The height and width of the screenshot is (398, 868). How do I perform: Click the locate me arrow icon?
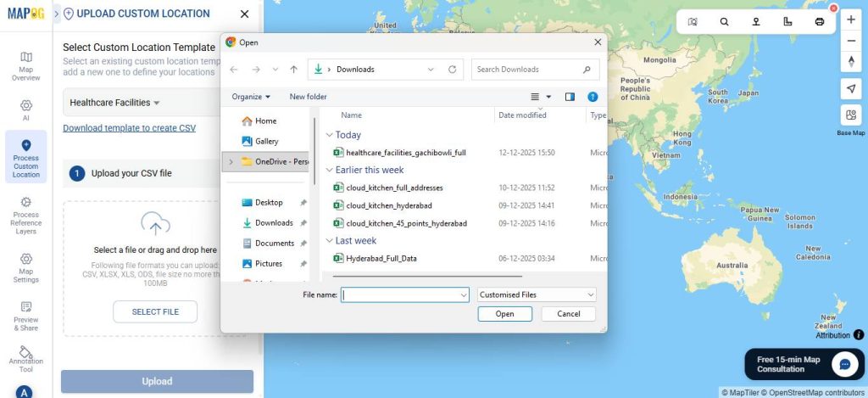point(851,89)
